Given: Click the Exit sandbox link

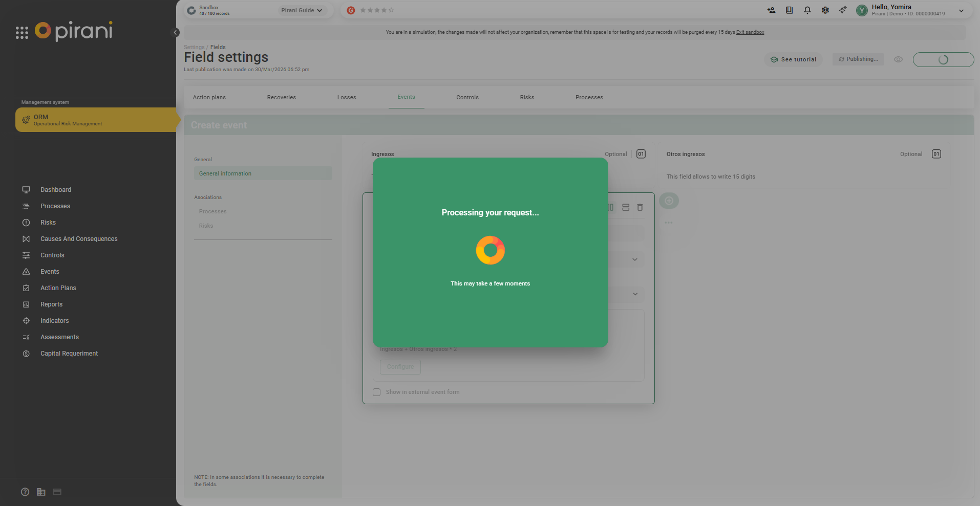Looking at the screenshot, I should coord(750,32).
